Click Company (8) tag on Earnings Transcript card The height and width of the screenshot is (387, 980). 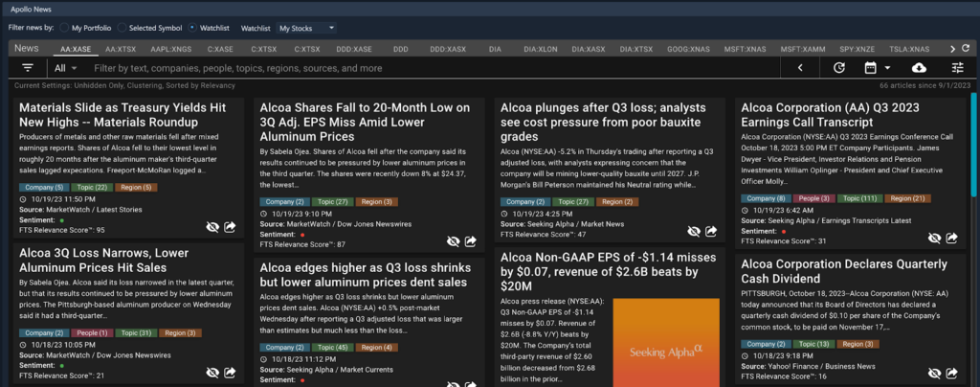[x=766, y=198]
